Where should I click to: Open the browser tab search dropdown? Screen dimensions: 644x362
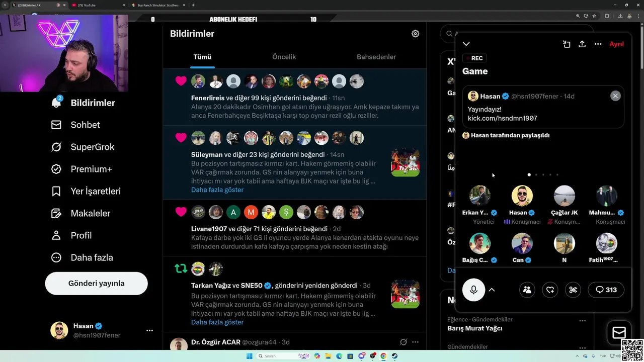coord(5,5)
